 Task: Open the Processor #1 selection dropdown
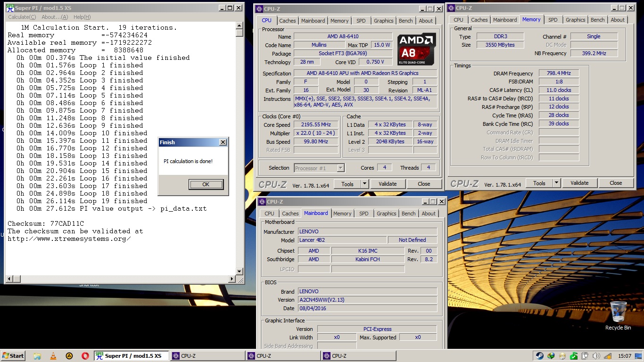tap(319, 168)
